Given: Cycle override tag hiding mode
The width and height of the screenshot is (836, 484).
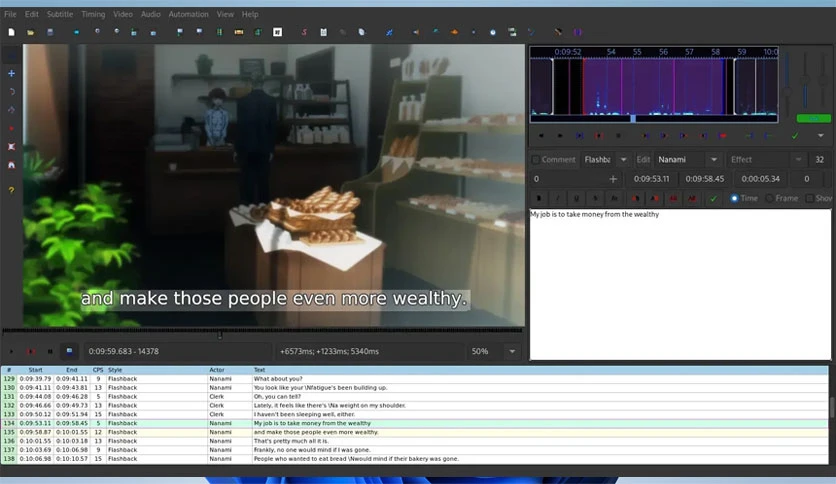Looking at the screenshot, I should [x=577, y=32].
